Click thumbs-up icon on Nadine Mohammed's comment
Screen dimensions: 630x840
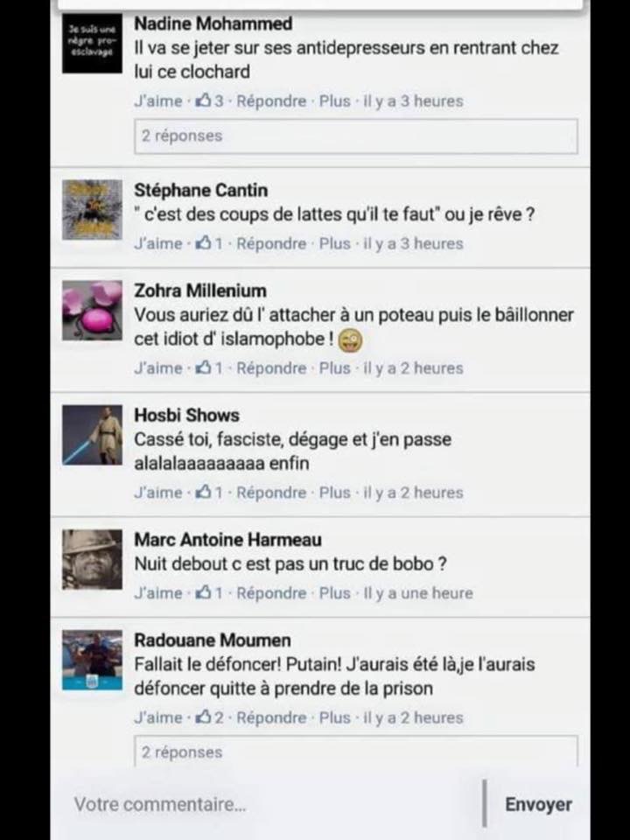coord(204,100)
